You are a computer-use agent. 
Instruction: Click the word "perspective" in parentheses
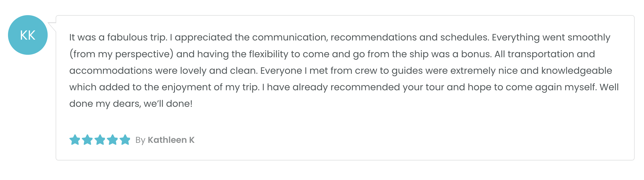point(143,54)
